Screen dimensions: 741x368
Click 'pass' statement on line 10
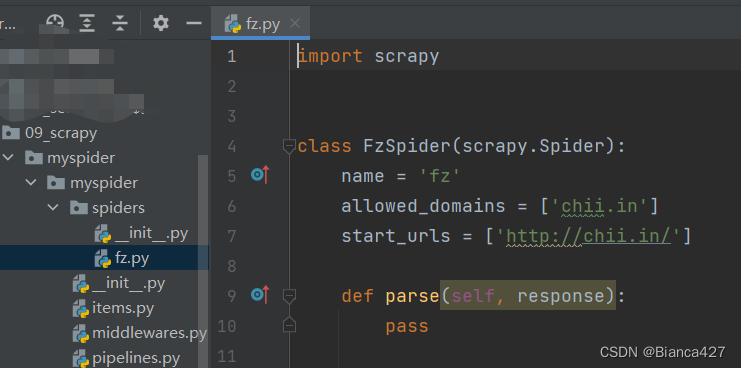[x=407, y=326]
